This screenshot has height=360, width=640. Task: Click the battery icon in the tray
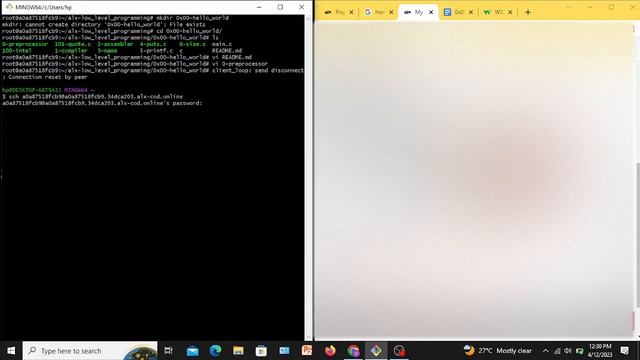coord(579,351)
